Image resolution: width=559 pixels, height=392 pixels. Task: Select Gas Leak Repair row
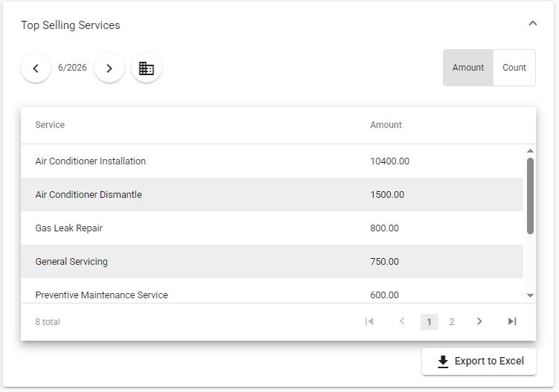point(272,228)
